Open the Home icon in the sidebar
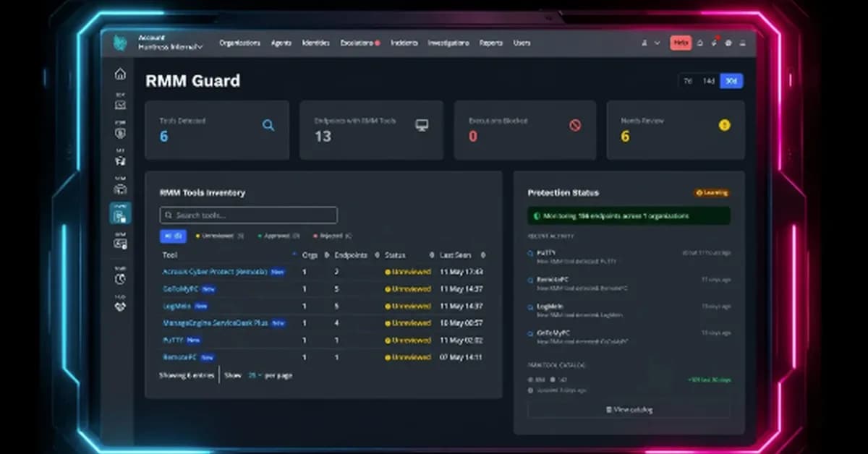The image size is (868, 454). click(x=120, y=74)
